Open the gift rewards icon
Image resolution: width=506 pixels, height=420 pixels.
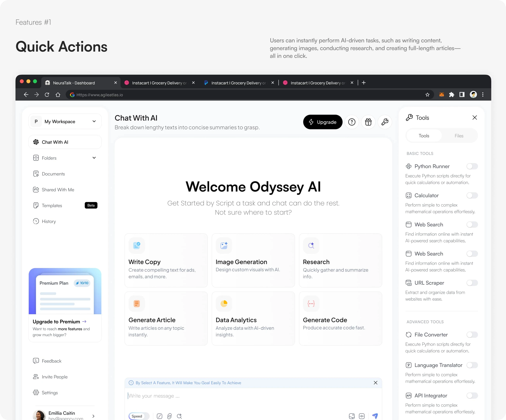pyautogui.click(x=368, y=122)
